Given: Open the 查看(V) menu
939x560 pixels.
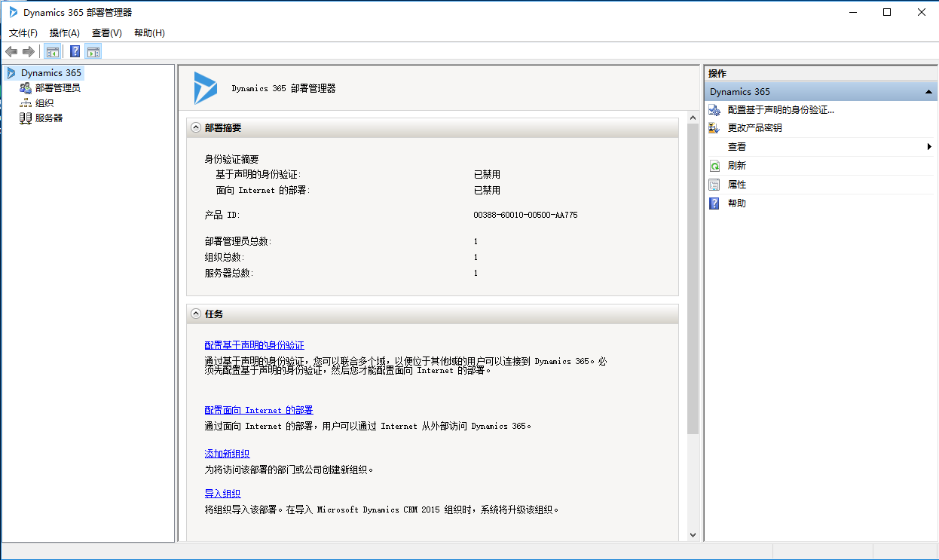Looking at the screenshot, I should click(x=107, y=33).
